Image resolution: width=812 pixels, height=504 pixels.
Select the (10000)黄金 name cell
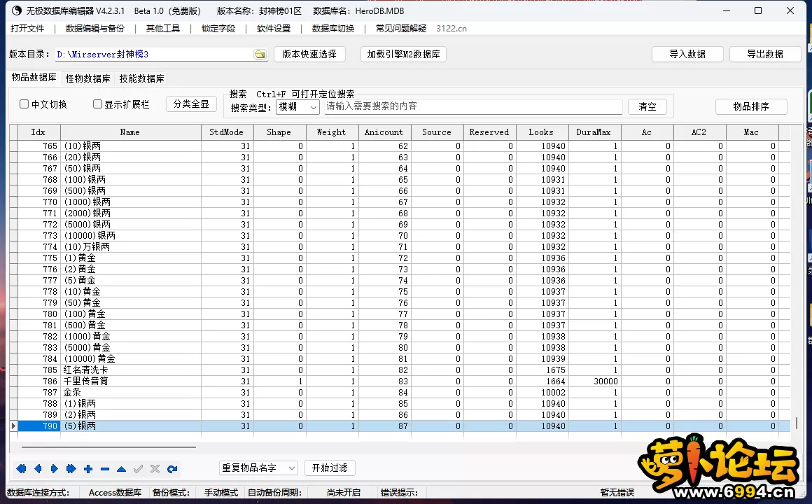(x=130, y=358)
